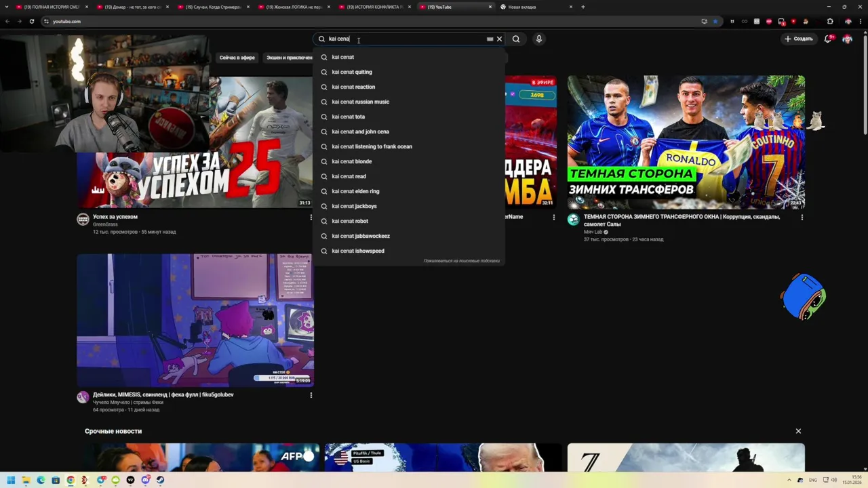The image size is (868, 488).
Task: Go back in browser history
Action: pos(7,21)
